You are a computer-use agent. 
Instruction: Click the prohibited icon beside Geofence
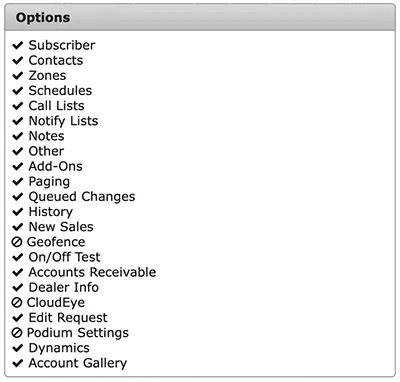pos(17,242)
